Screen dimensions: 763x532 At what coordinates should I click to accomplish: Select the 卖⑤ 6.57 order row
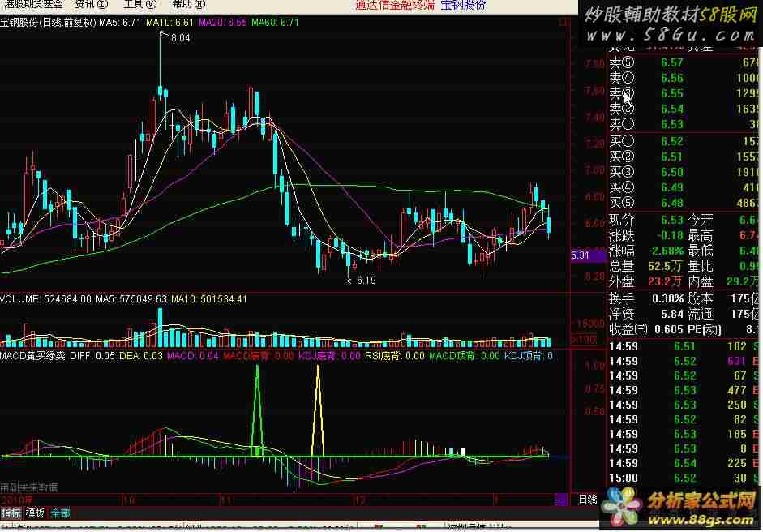[684, 62]
